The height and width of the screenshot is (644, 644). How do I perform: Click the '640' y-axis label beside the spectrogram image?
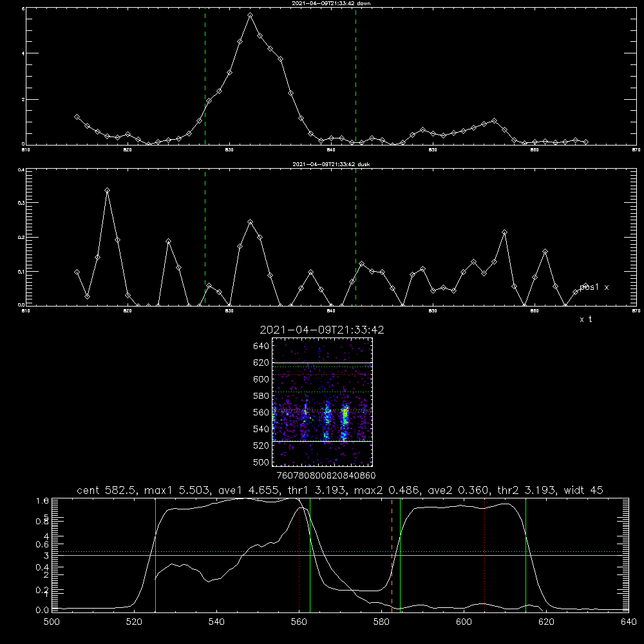tap(261, 346)
